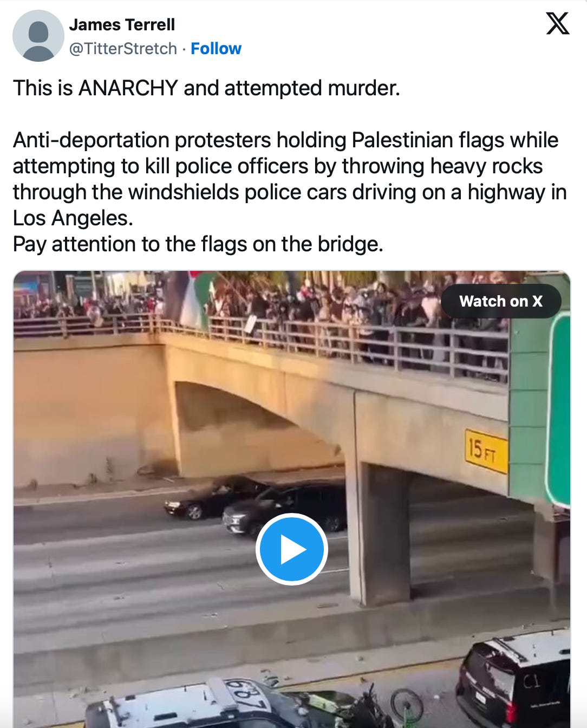Click the @TitterStretch handle

coord(123,49)
